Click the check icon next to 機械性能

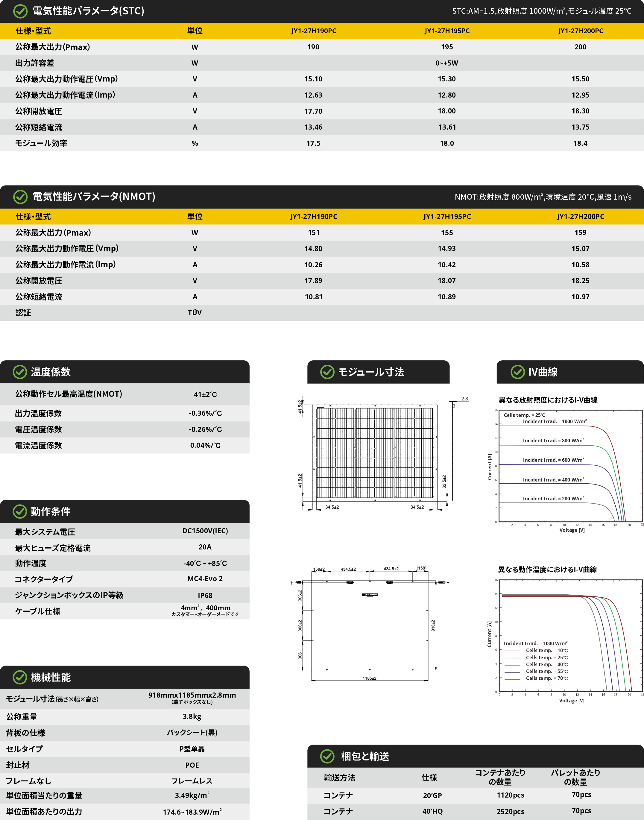[20, 678]
